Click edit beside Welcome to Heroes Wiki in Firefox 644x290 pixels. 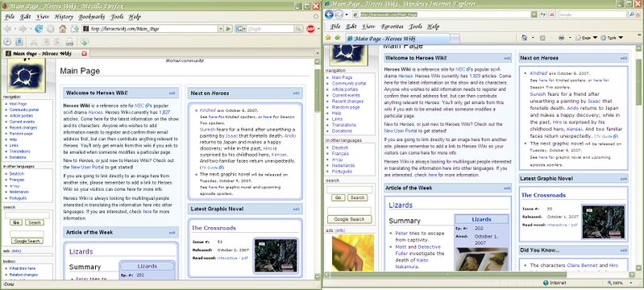pos(172,93)
